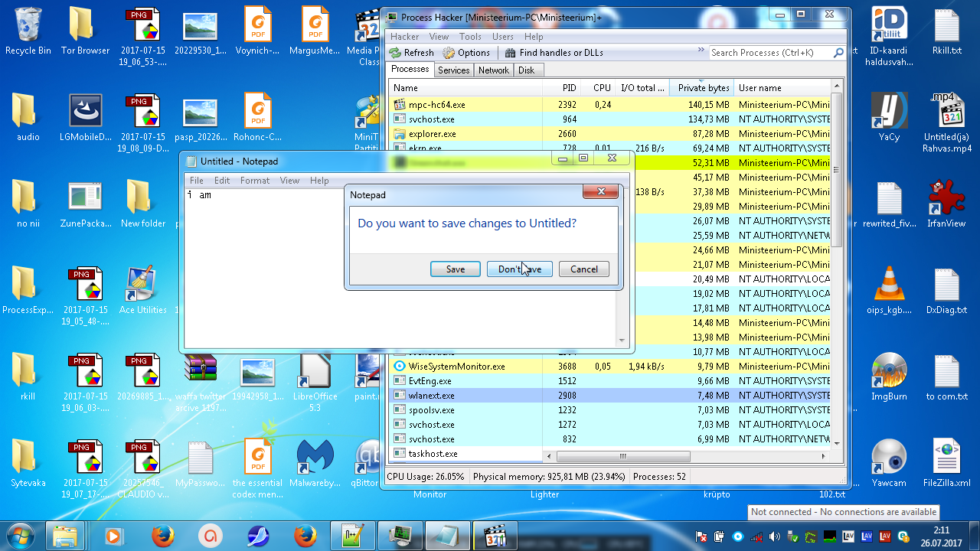Click Find handles or DLLs
This screenshot has width=980, height=551.
(554, 53)
